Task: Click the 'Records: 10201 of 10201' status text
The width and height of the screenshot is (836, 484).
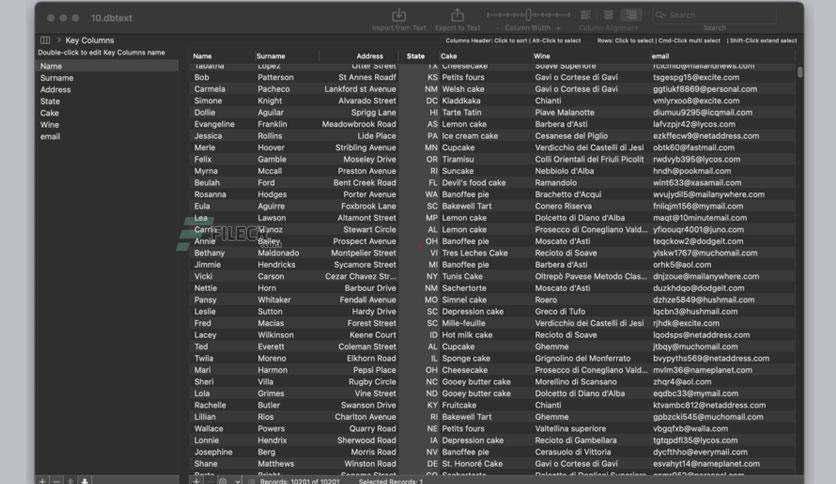Action: pyautogui.click(x=300, y=481)
